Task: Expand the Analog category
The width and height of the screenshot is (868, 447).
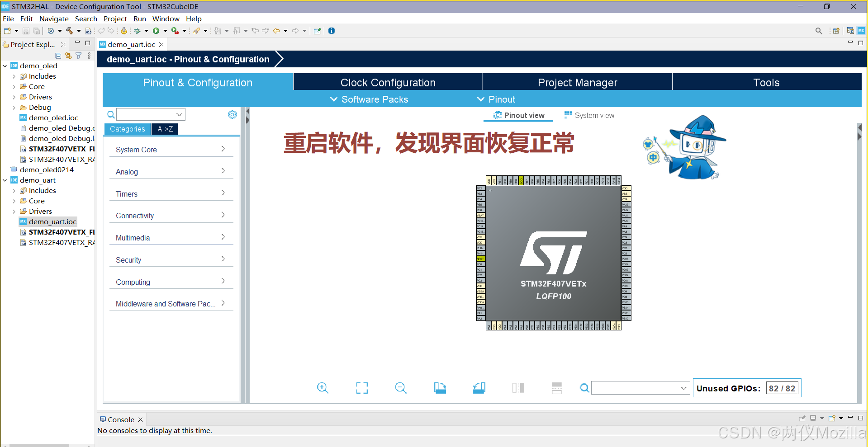Action: pyautogui.click(x=171, y=172)
